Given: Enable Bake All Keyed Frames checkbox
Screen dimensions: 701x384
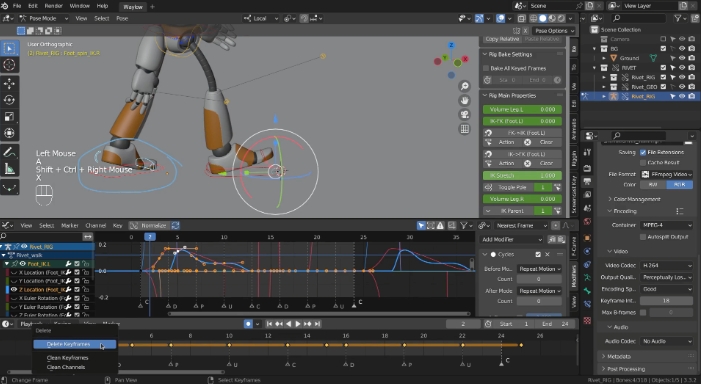Looking at the screenshot, I should (486, 68).
